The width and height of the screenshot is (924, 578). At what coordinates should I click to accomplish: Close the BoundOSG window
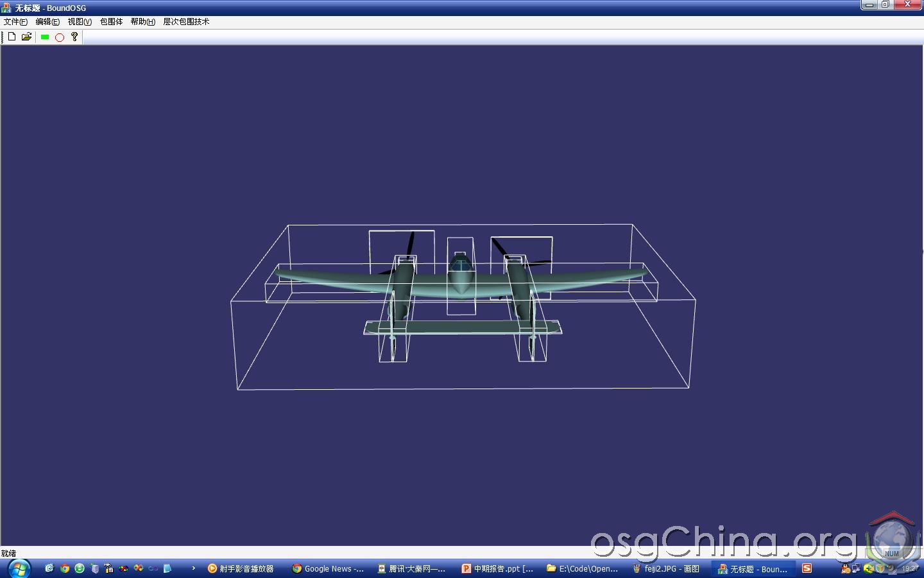[907, 4]
